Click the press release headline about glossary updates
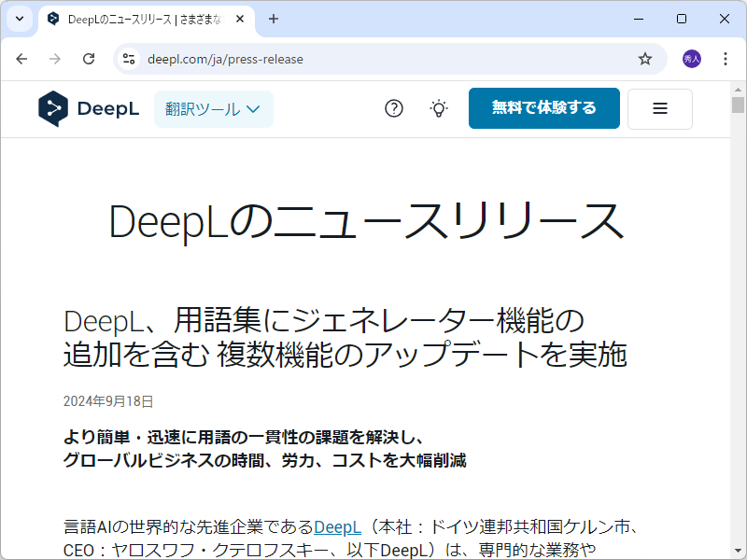The width and height of the screenshot is (747, 560). (348, 336)
